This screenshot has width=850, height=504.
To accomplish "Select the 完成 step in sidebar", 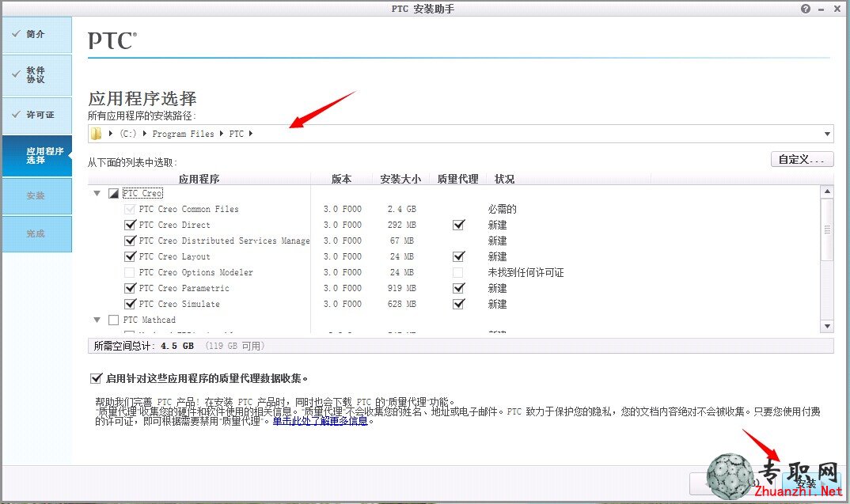I will pos(37,234).
